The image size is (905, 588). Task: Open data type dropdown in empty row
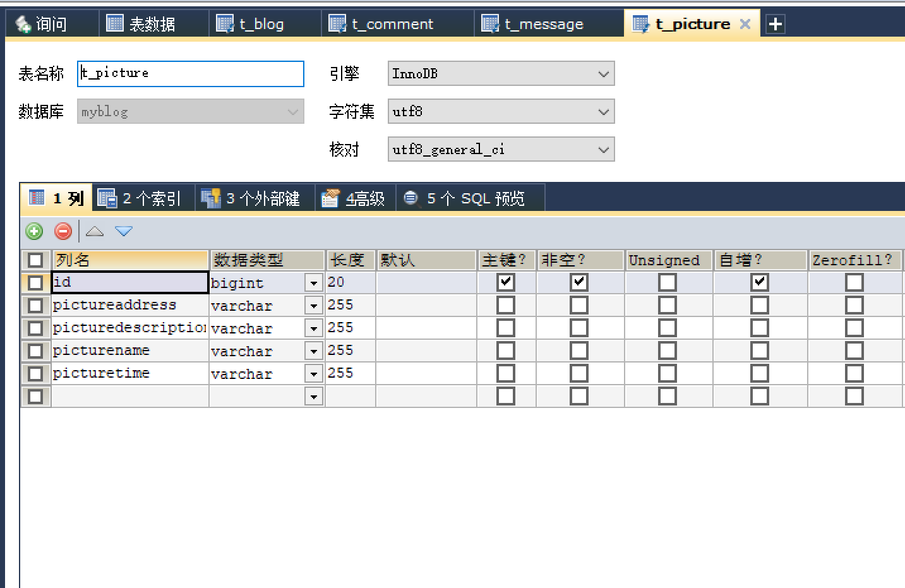(x=314, y=397)
